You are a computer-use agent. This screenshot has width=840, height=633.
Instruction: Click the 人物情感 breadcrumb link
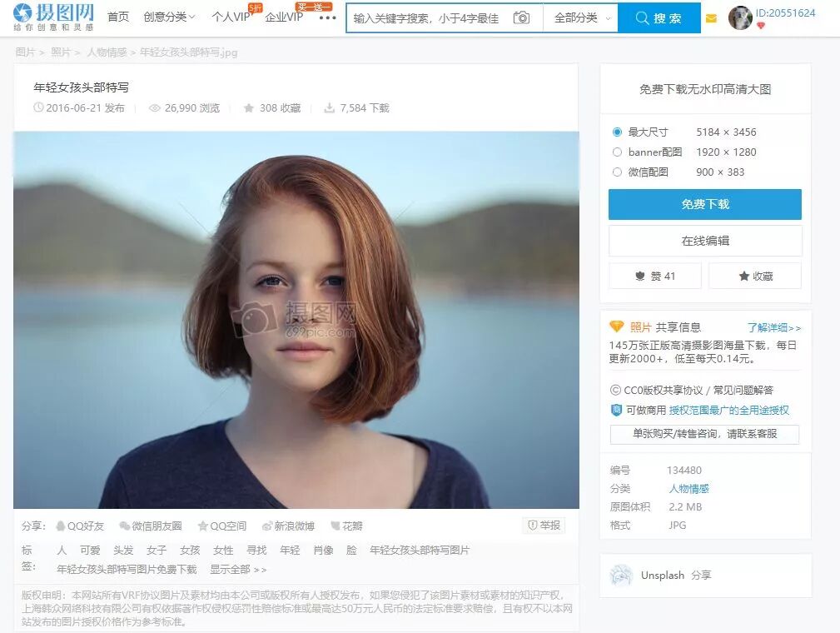point(107,52)
